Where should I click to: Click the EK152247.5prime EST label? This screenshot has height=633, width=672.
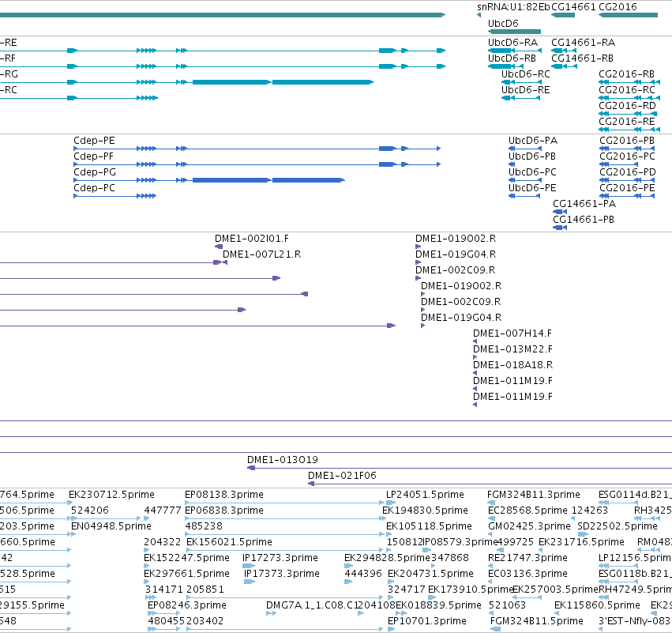[x=186, y=558]
